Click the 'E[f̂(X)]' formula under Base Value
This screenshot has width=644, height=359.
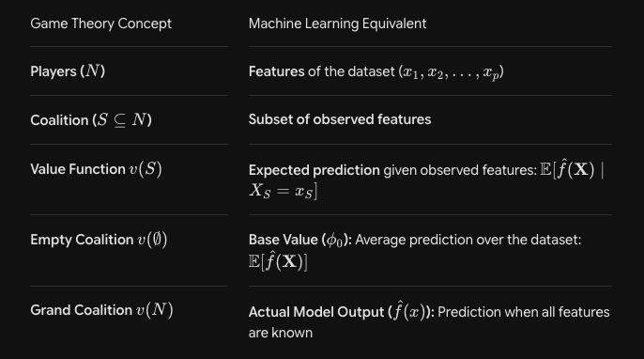coord(278,260)
